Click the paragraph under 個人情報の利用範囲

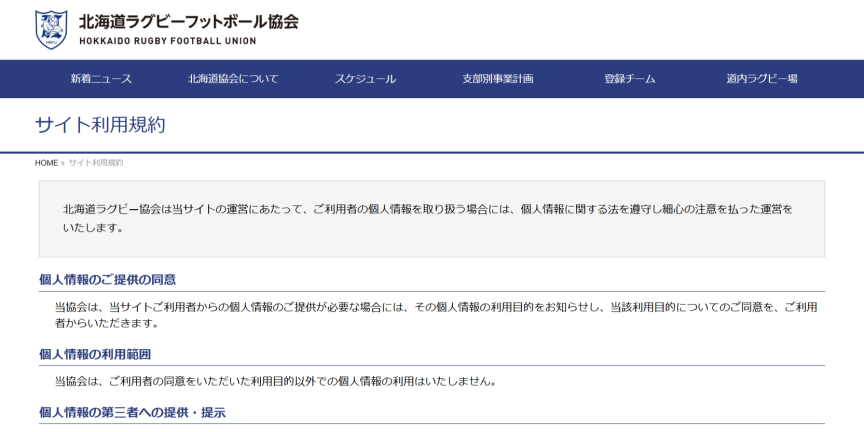coord(275,381)
